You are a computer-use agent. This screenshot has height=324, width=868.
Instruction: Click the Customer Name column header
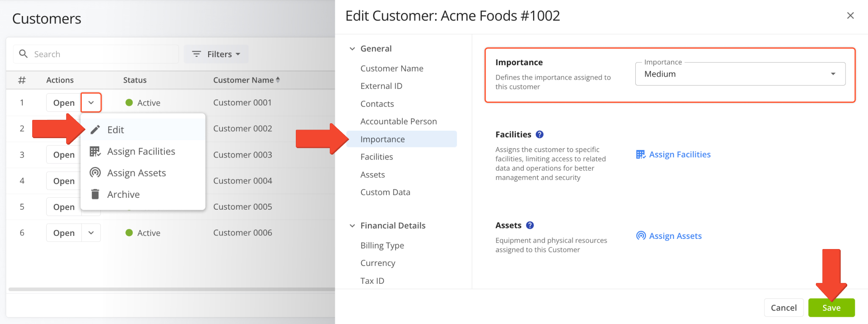pos(243,80)
